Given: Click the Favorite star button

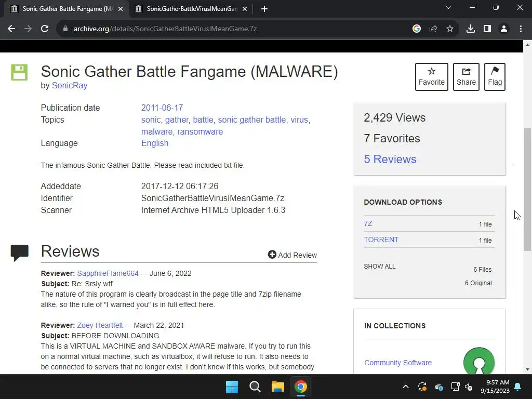Looking at the screenshot, I should [432, 77].
